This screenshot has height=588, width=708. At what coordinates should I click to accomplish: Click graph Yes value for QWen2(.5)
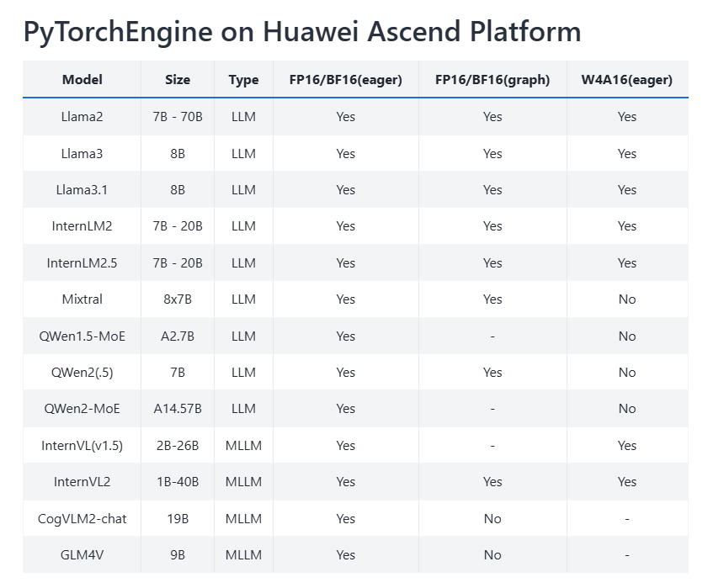click(492, 373)
